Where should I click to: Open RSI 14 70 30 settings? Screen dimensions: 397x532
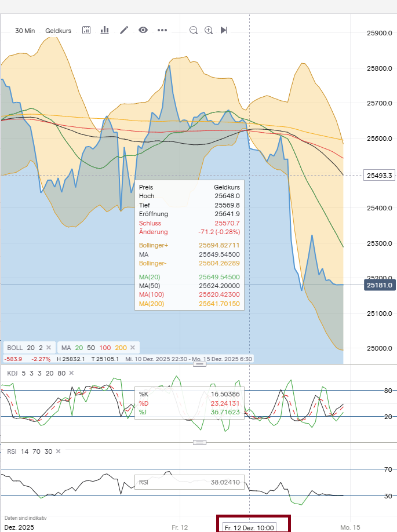(30, 451)
